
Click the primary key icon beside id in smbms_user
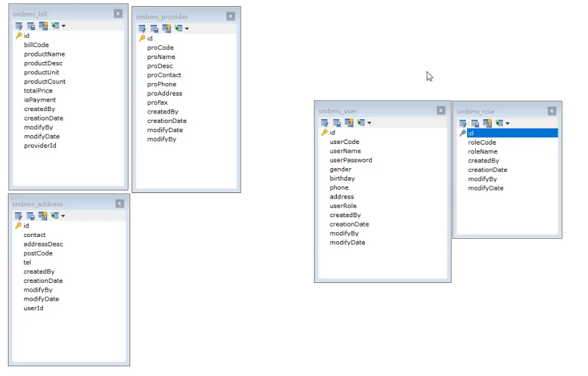coord(324,133)
